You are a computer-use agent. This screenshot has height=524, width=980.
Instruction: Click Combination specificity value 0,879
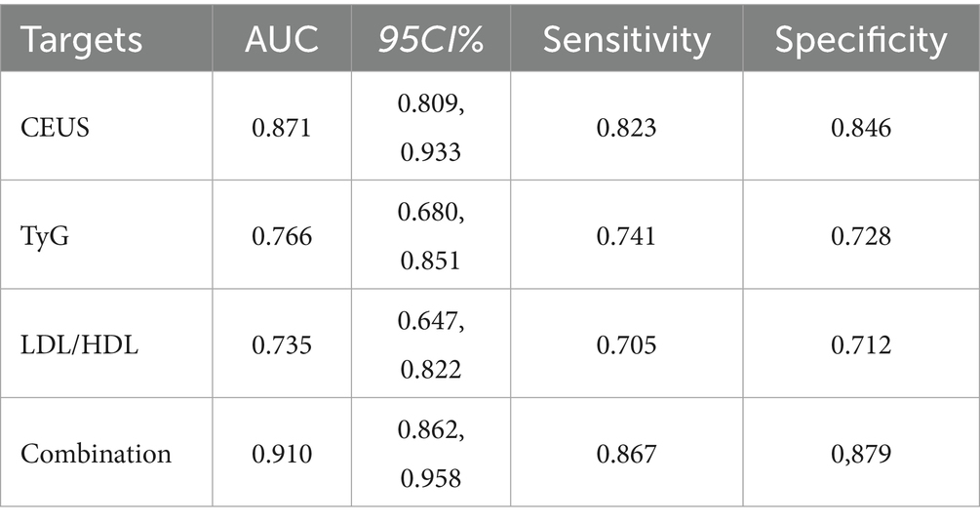[860, 454]
